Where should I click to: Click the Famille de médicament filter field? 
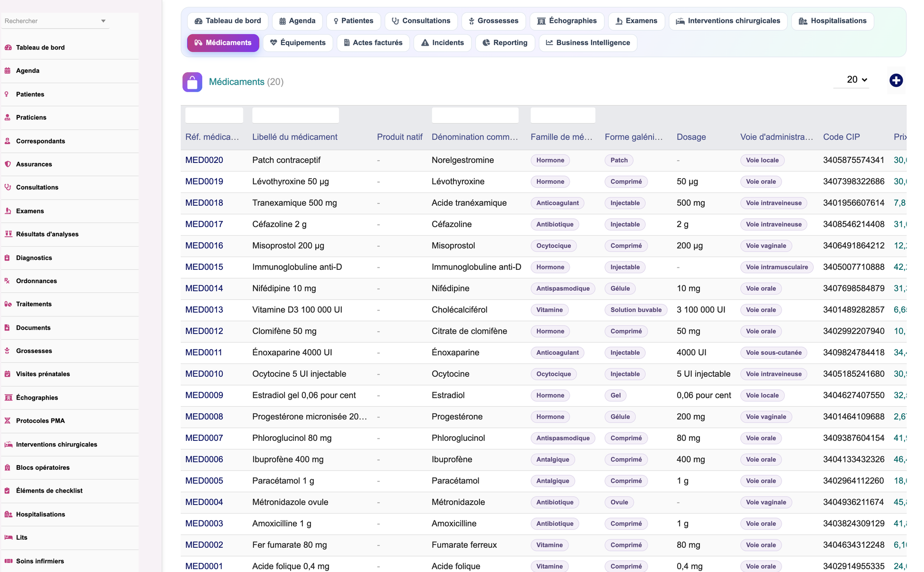(563, 115)
